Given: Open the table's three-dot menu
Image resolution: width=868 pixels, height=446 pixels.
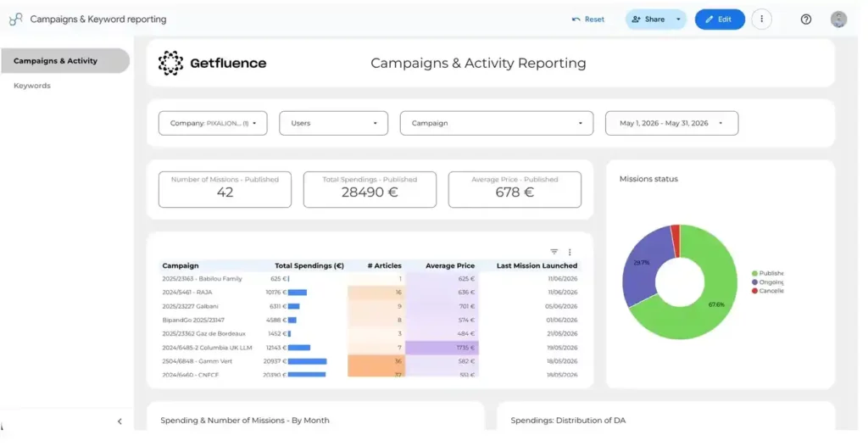Looking at the screenshot, I should pyautogui.click(x=570, y=252).
